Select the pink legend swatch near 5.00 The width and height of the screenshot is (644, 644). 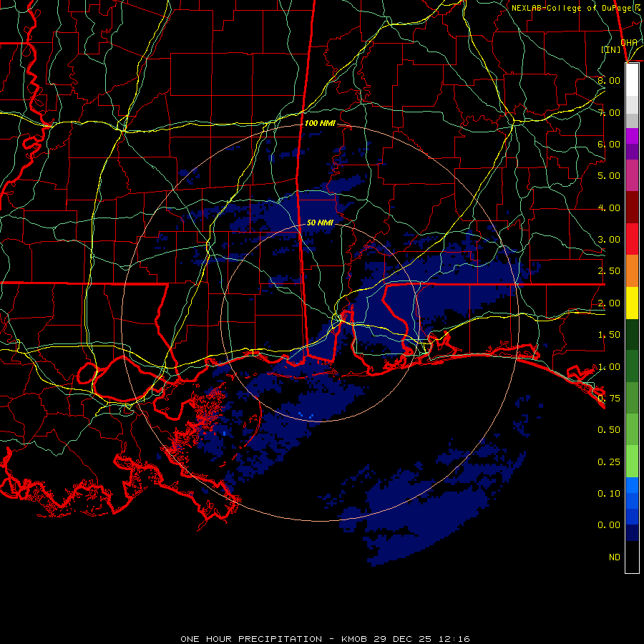[632, 176]
